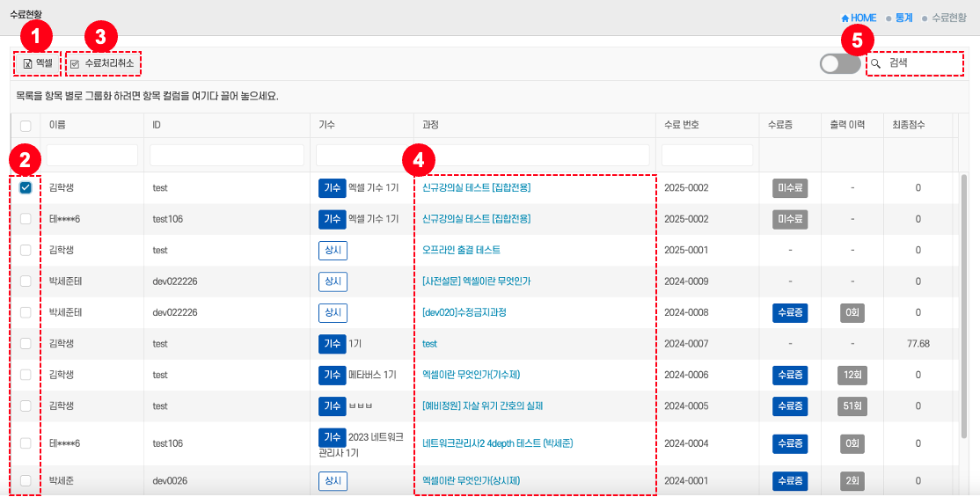Viewport: 980px width, 497px height.
Task: Click the vertical scrollbar of the table
Action: pyautogui.click(x=964, y=264)
